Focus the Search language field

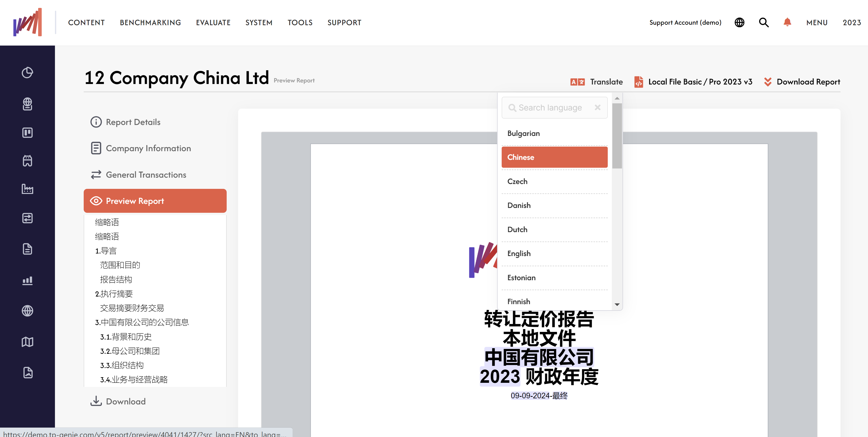click(554, 108)
